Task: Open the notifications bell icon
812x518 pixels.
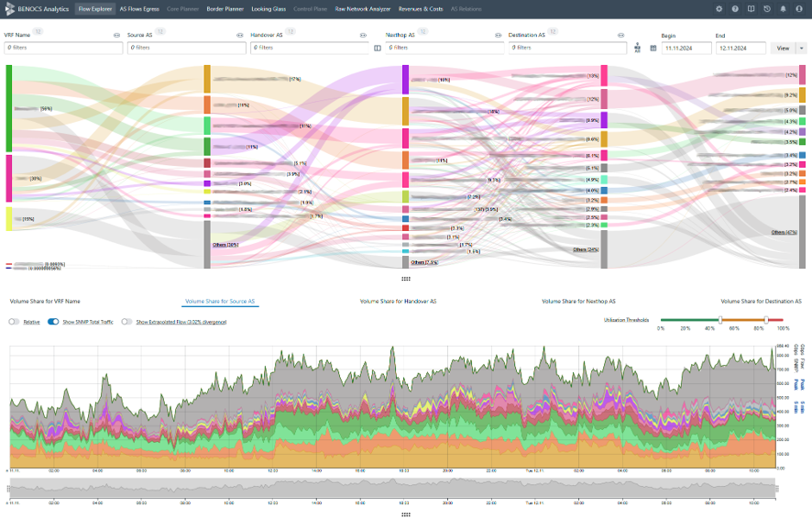Action: click(x=783, y=8)
